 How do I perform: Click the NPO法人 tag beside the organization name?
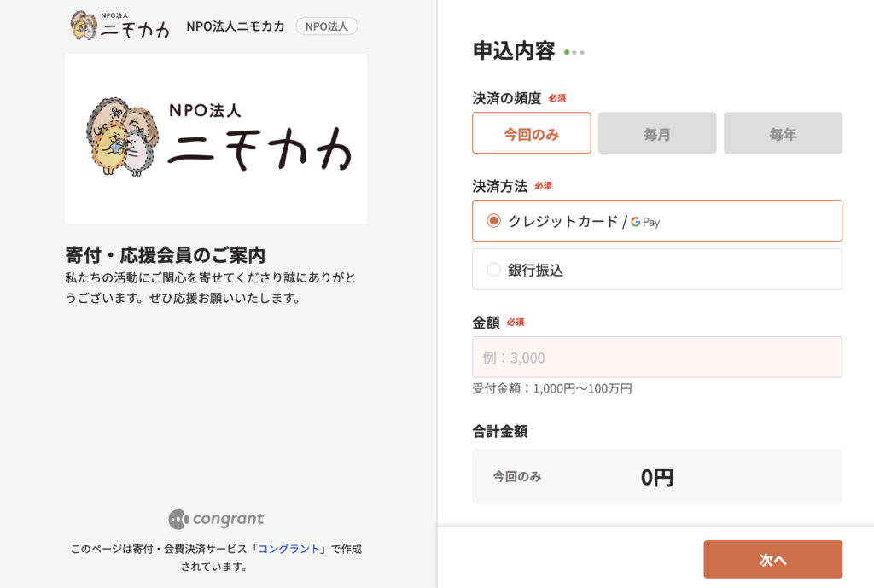[326, 26]
